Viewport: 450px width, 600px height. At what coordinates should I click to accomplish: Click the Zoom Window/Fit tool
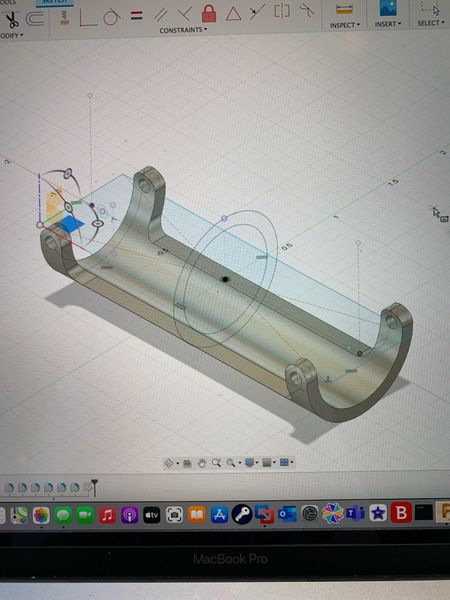(231, 463)
